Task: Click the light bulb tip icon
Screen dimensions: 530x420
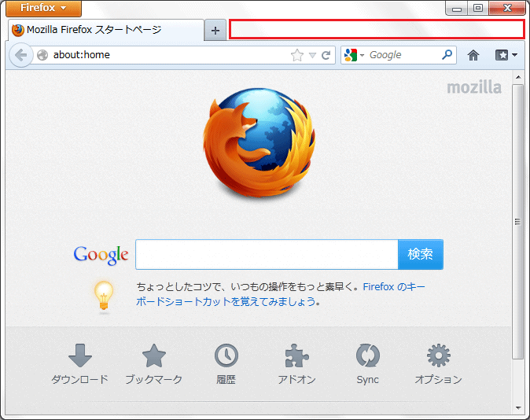Action: (x=104, y=296)
